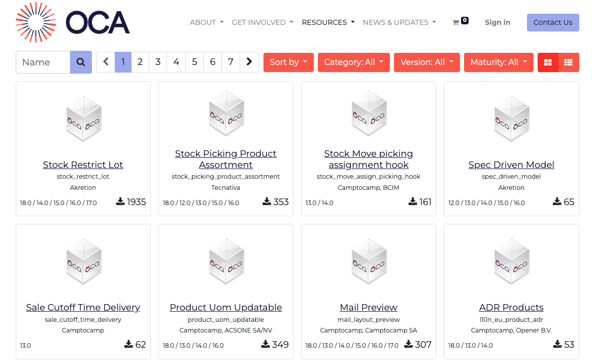The height and width of the screenshot is (364, 594).
Task: Click spec_driven_model technical name text
Action: click(511, 177)
